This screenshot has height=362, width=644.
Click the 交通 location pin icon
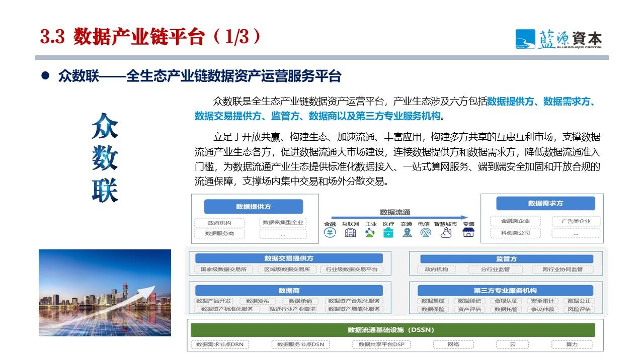click(407, 232)
